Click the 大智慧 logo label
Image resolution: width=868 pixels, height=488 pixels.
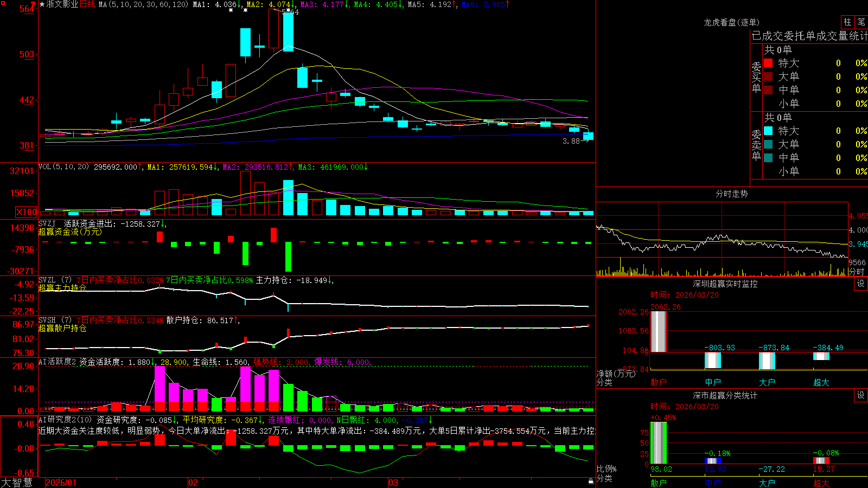click(x=17, y=483)
